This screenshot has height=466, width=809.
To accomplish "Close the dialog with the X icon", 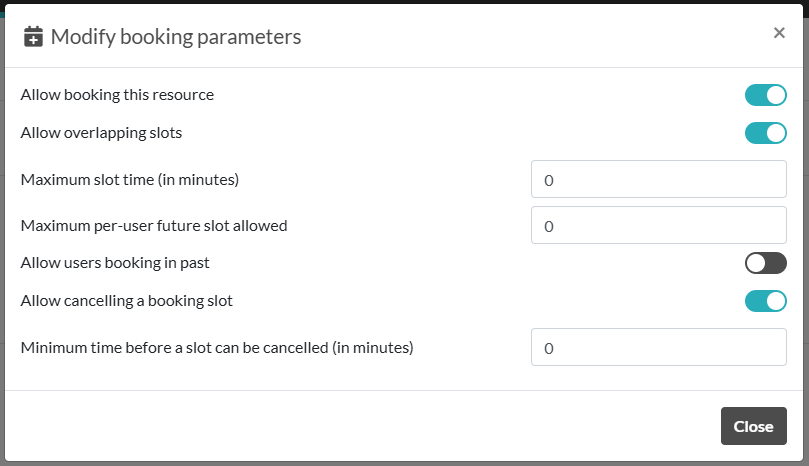I will pyautogui.click(x=779, y=33).
